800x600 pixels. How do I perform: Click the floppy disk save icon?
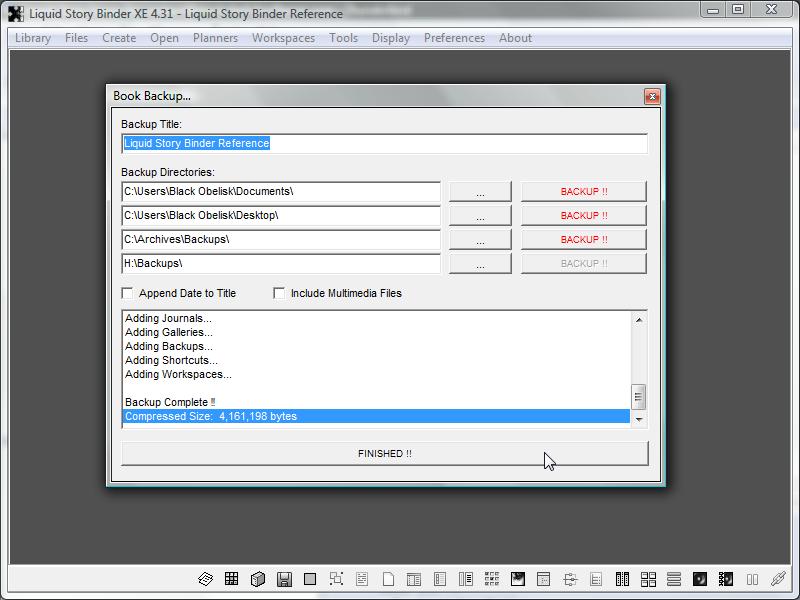284,579
